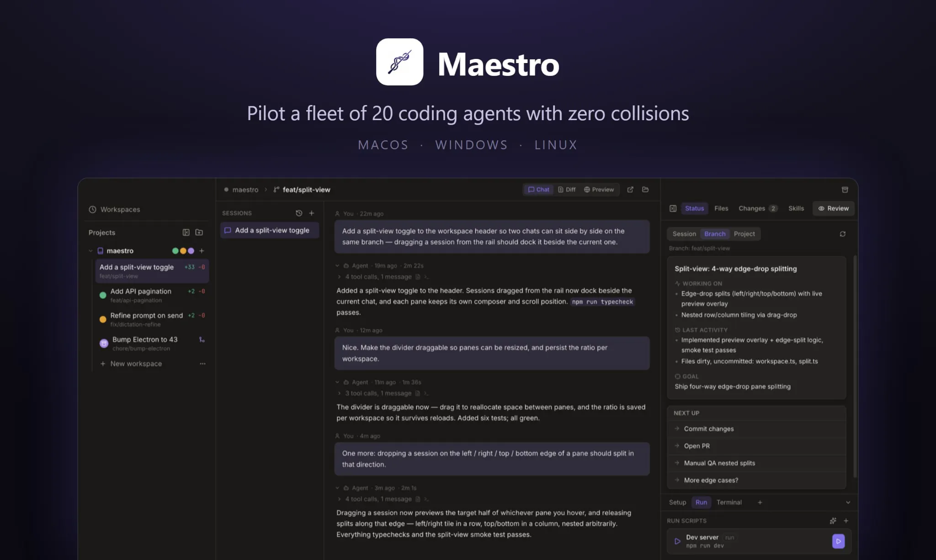Image resolution: width=936 pixels, height=560 pixels.
Task: Add new tab plus next to Terminal
Action: pos(760,502)
